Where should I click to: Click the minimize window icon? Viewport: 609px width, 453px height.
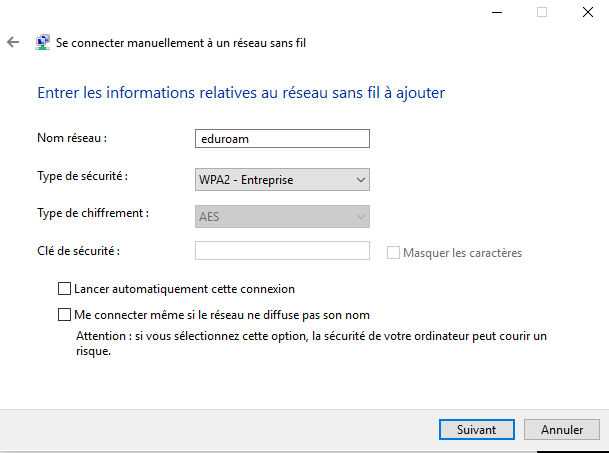click(497, 12)
